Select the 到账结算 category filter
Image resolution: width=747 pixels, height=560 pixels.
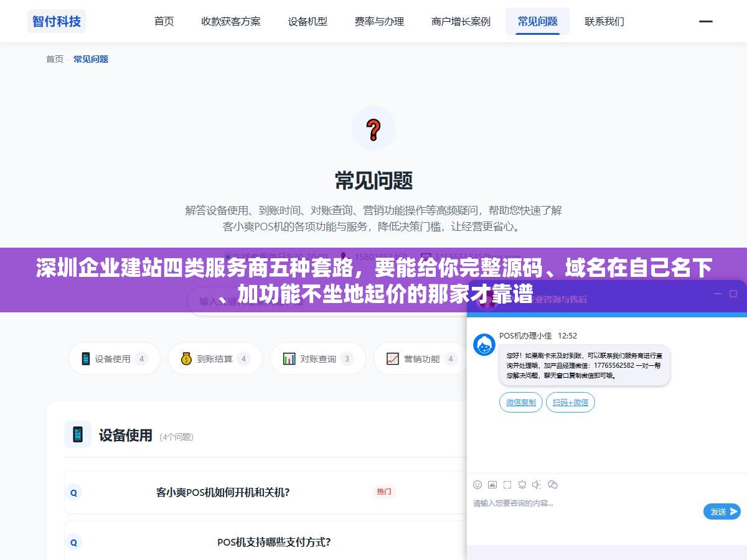[x=215, y=358]
